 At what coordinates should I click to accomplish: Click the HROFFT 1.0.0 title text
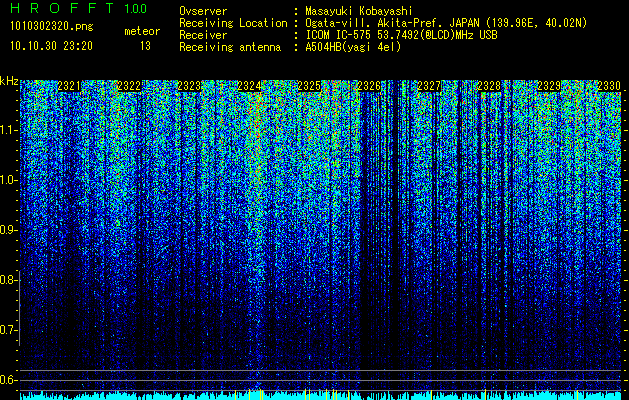point(79,8)
